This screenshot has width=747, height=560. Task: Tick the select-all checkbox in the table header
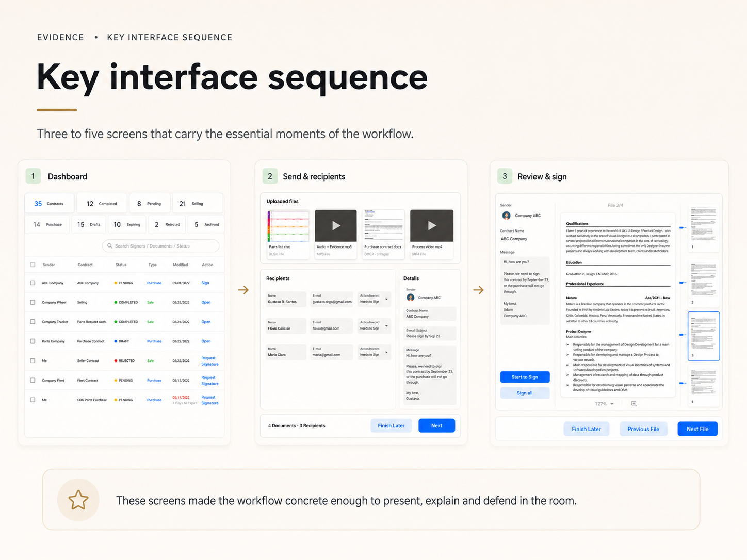(x=33, y=265)
